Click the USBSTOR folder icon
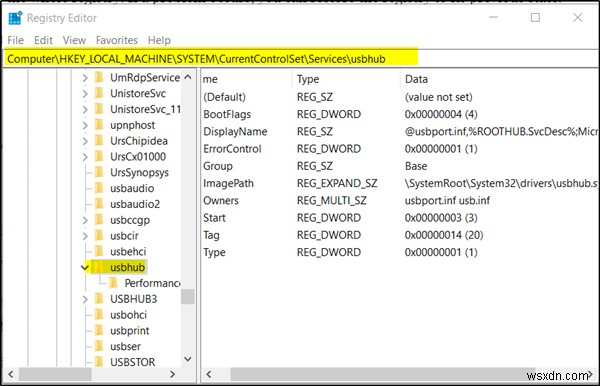The width and height of the screenshot is (600, 386). 99,362
